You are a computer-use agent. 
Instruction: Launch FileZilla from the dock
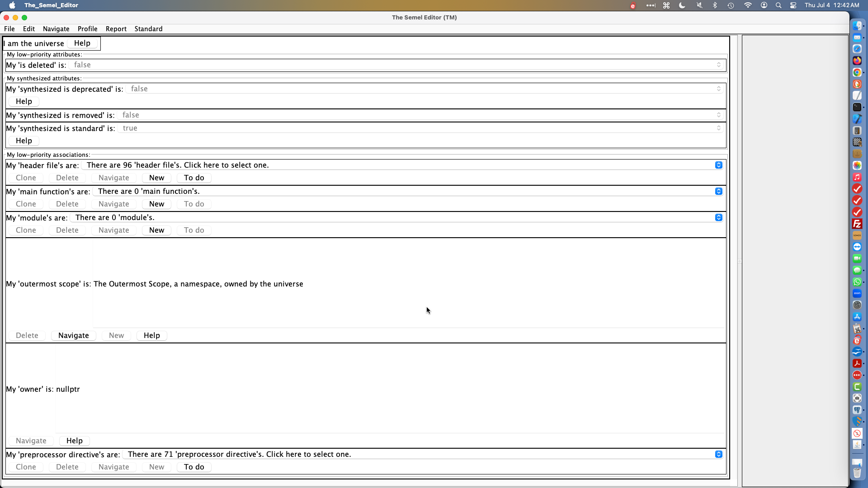pyautogui.click(x=857, y=224)
